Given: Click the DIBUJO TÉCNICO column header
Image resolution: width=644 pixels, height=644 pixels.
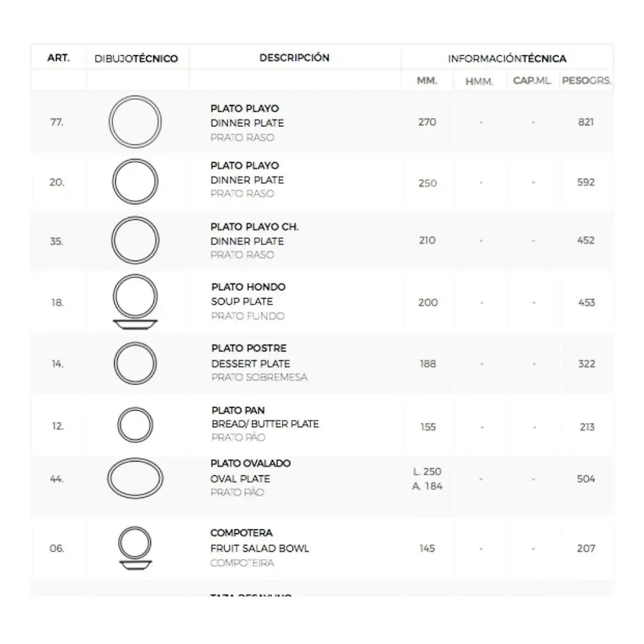Looking at the screenshot, I should (x=136, y=59).
